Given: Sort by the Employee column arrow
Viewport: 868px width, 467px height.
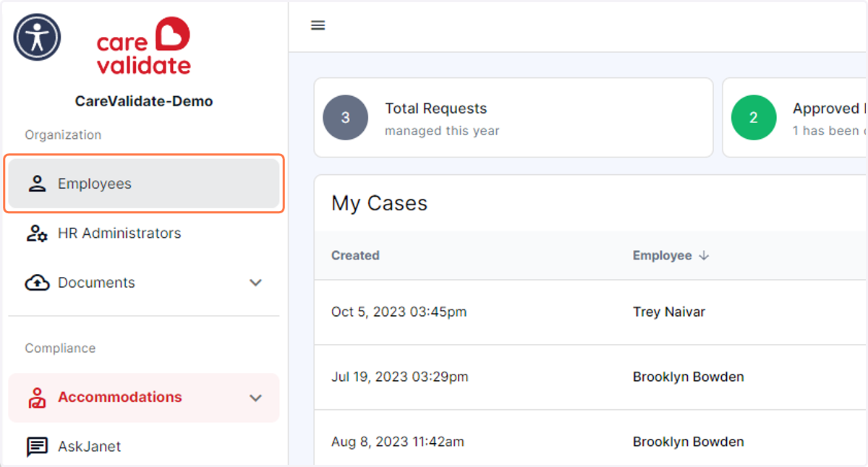Looking at the screenshot, I should 704,256.
